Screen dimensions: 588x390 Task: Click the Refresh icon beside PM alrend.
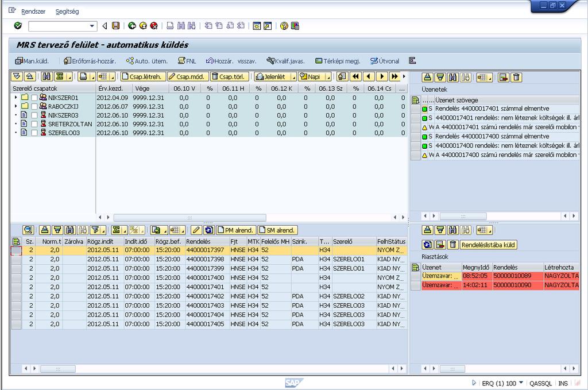click(209, 230)
